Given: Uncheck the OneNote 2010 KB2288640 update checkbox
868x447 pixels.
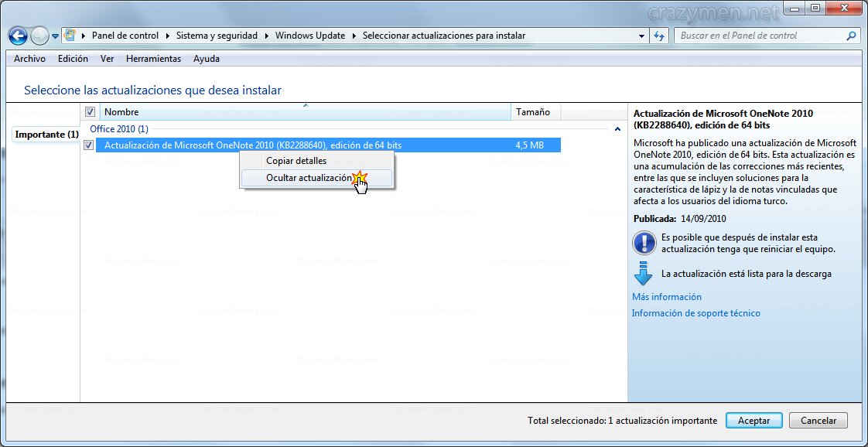Looking at the screenshot, I should pyautogui.click(x=88, y=145).
